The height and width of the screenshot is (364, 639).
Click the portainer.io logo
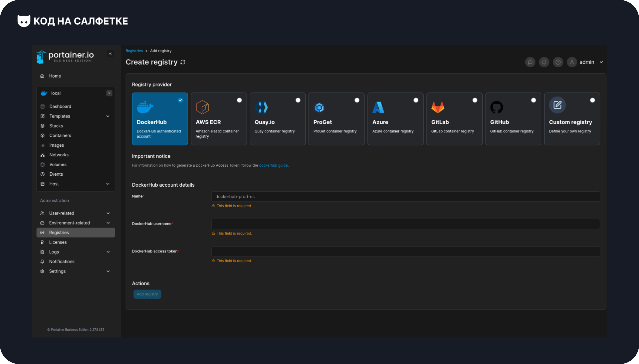65,57
